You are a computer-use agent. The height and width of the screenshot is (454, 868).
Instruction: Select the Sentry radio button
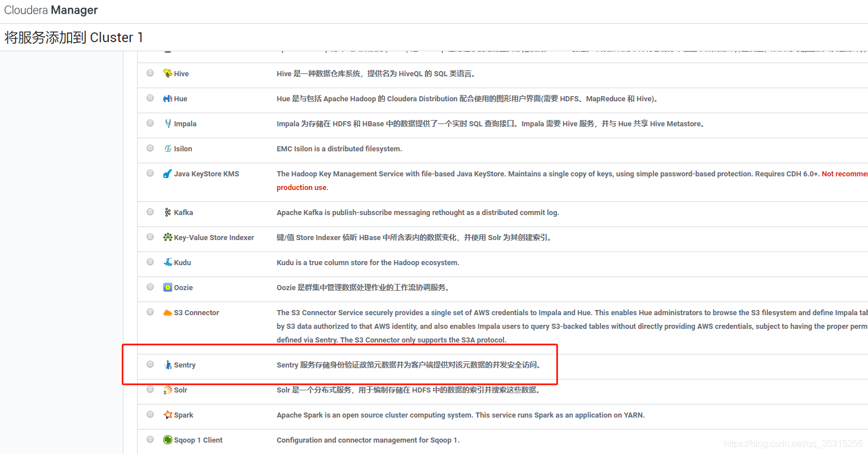tap(150, 364)
